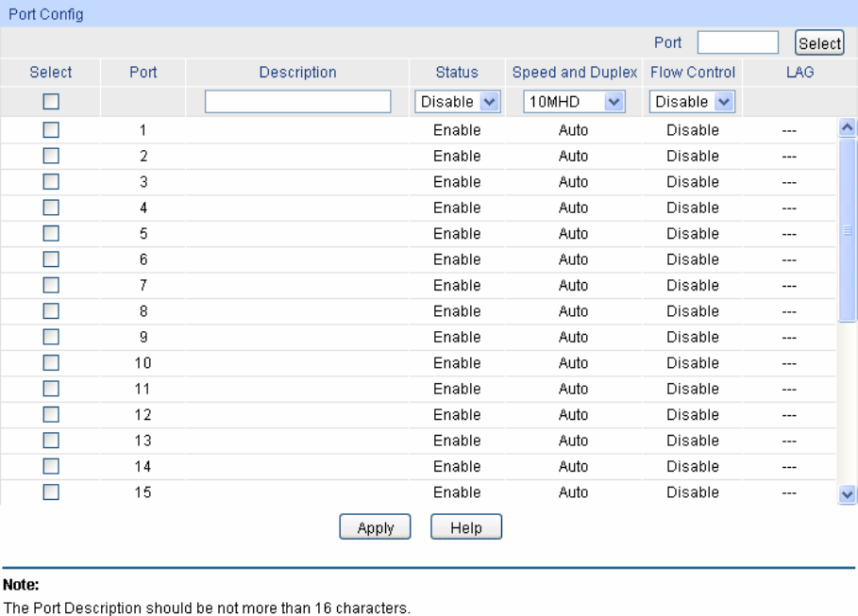Tick the port 3 selection checkbox

pyautogui.click(x=51, y=182)
